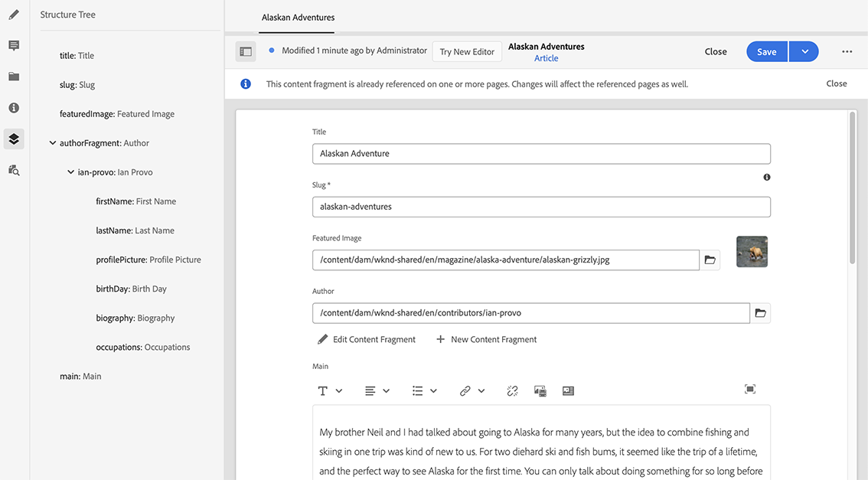Click the alaskan-grizzly image thumbnail
Image resolution: width=868 pixels, height=480 pixels.
click(x=752, y=252)
